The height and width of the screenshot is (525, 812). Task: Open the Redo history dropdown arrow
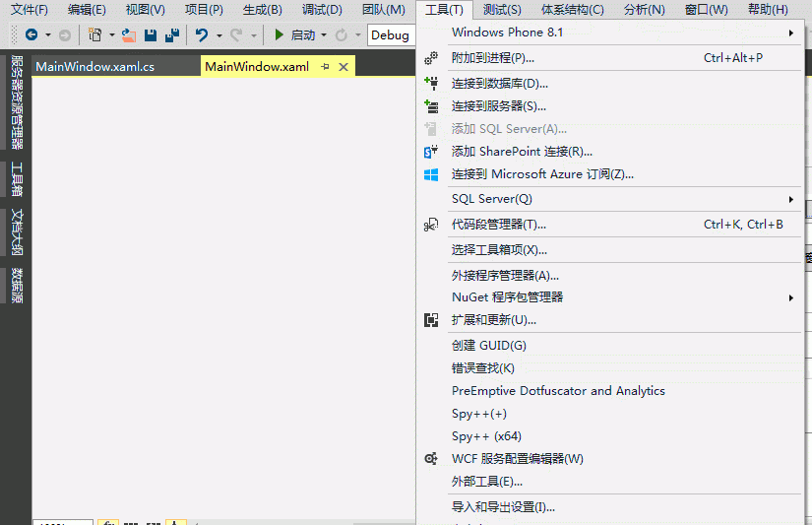pos(254,35)
